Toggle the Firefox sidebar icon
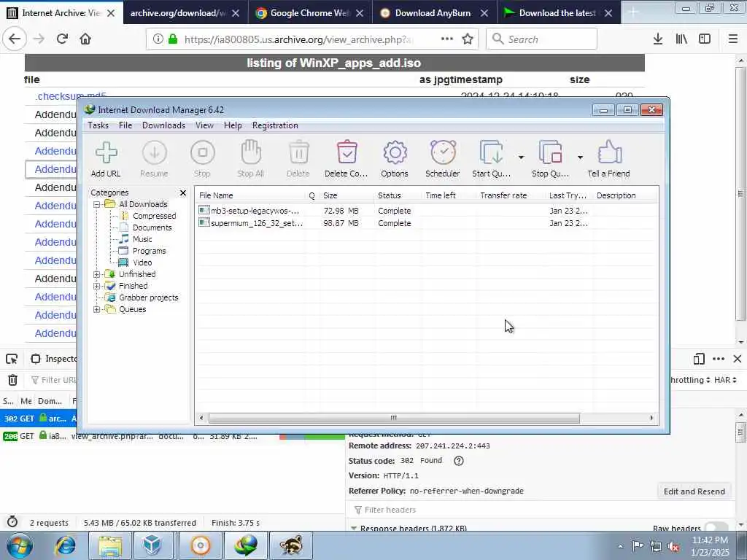 coord(705,39)
